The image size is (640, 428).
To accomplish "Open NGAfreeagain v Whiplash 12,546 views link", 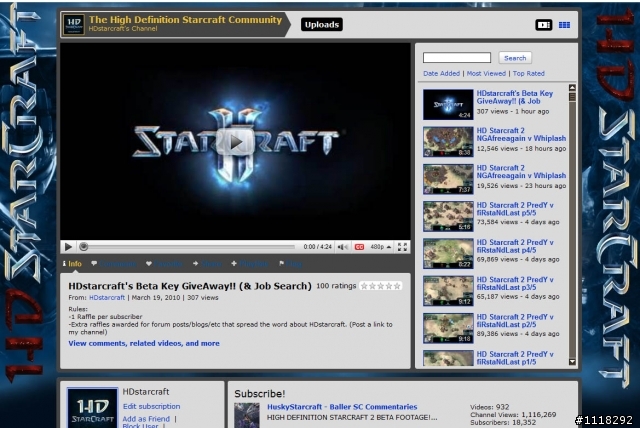I will pos(521,134).
